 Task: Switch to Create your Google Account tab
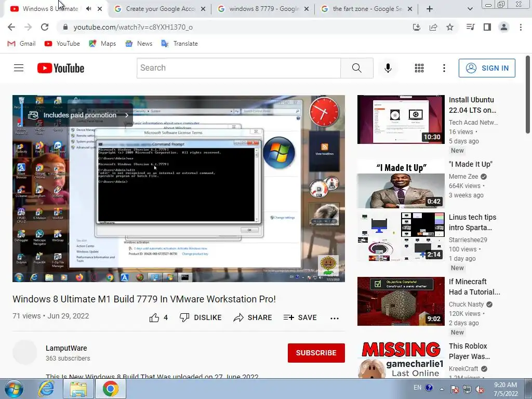click(x=160, y=9)
